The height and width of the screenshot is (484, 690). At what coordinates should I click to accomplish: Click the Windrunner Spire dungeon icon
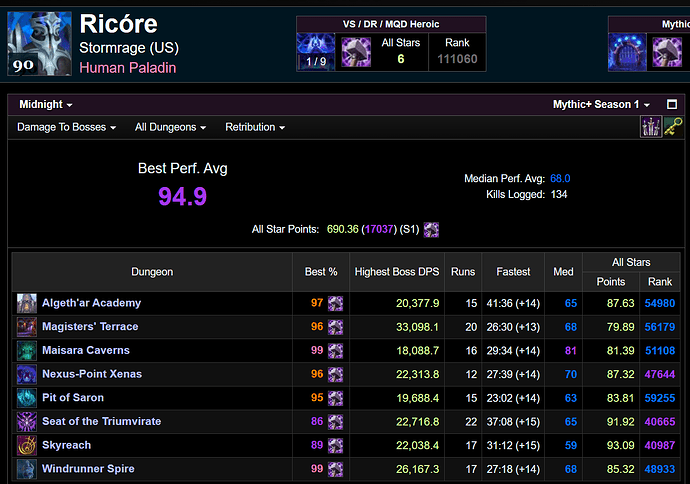27,469
